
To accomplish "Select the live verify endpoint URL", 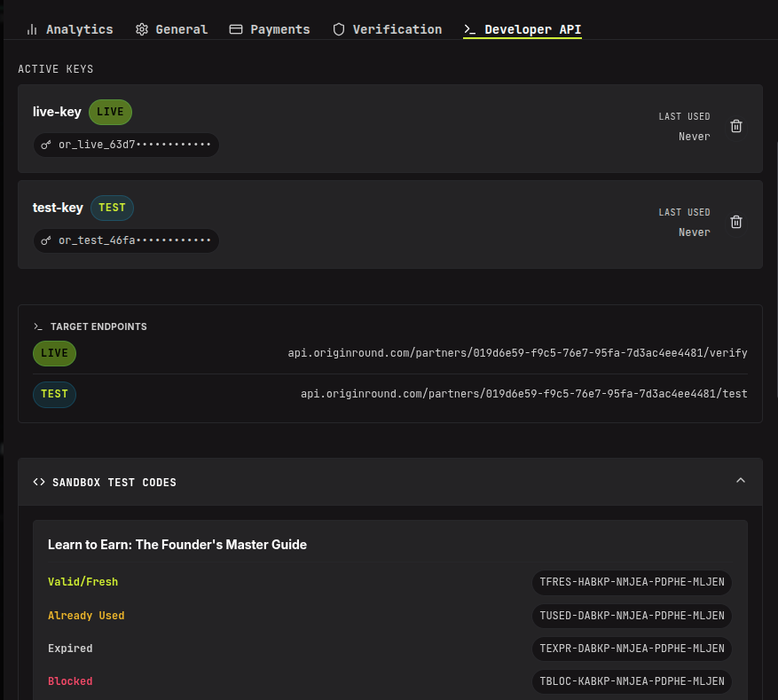I will point(517,353).
